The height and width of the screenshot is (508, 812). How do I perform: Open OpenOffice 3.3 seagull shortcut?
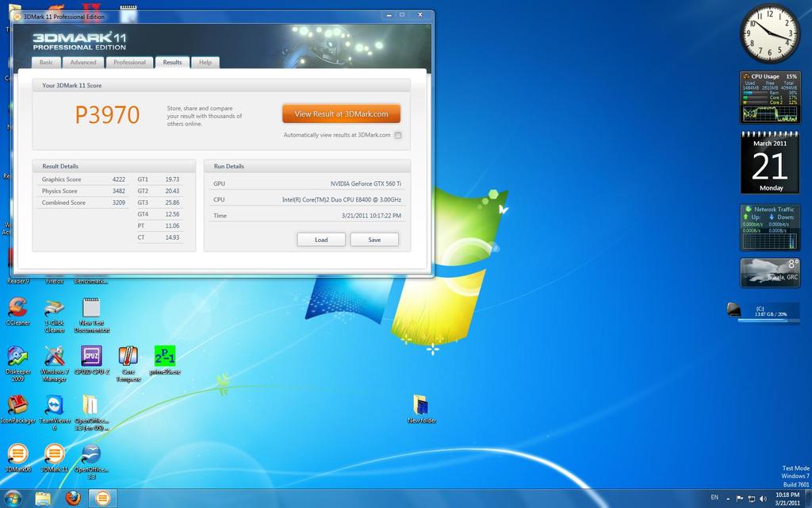pos(91,461)
